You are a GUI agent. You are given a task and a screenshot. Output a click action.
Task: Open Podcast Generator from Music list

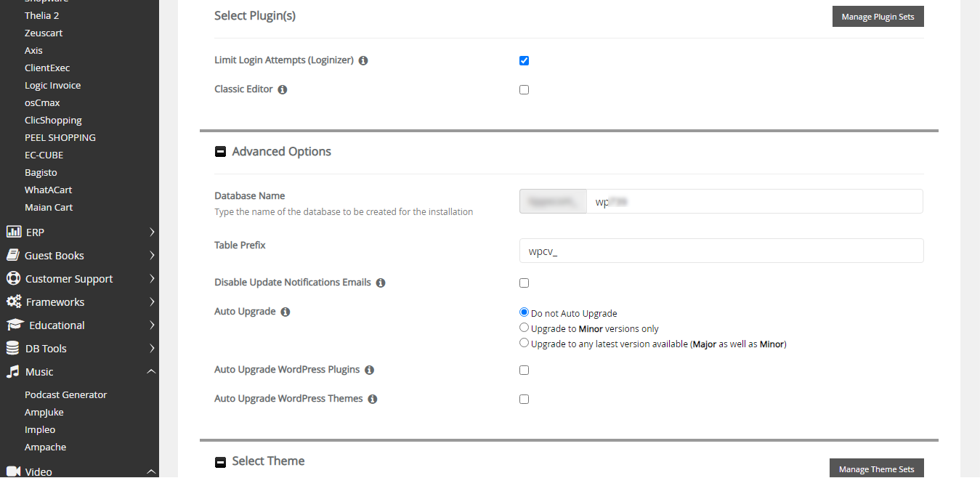pyautogui.click(x=65, y=395)
